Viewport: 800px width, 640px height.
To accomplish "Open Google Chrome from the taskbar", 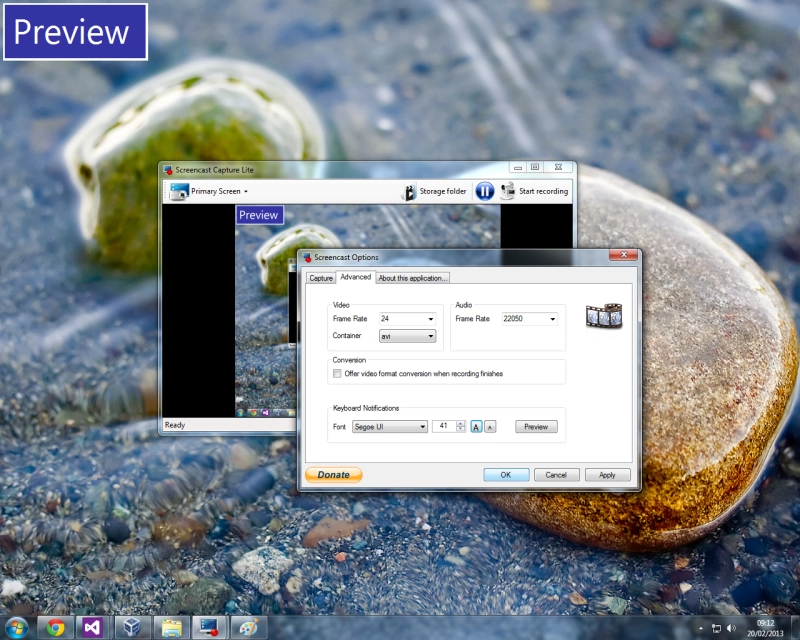I will click(x=55, y=627).
